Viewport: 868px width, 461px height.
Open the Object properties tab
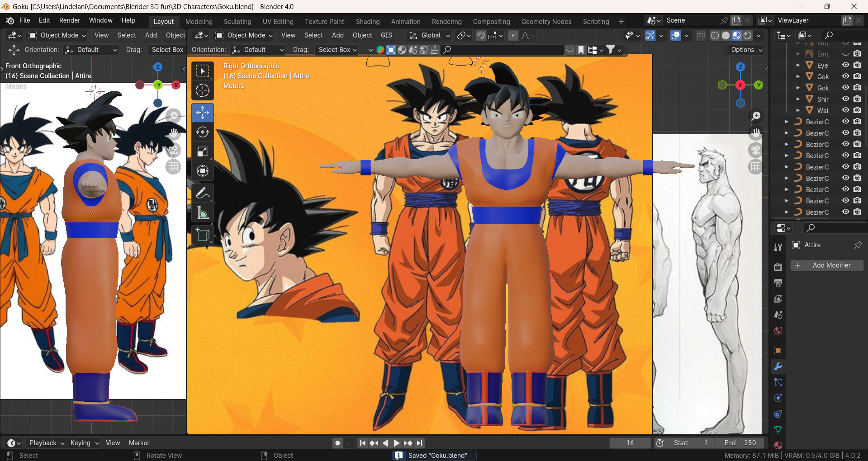(778, 350)
